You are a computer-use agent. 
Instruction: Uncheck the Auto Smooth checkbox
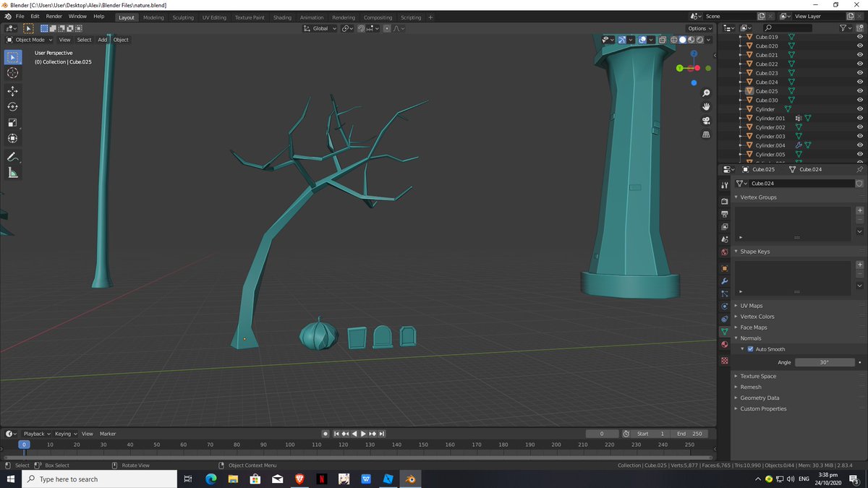click(750, 349)
